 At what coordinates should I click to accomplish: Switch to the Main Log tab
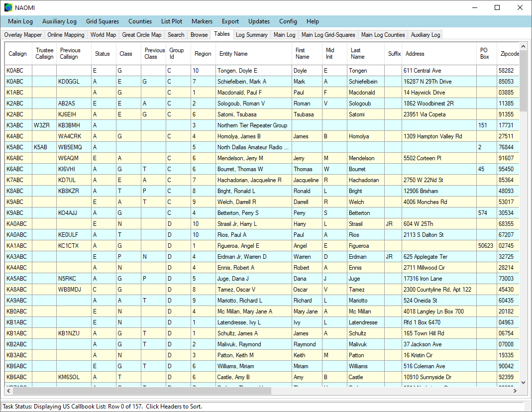(284, 35)
